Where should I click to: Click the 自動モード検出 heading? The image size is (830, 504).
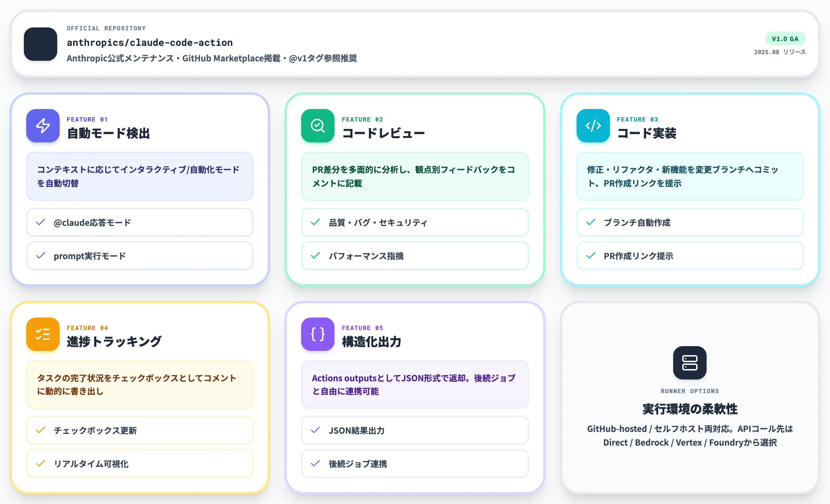pos(108,133)
